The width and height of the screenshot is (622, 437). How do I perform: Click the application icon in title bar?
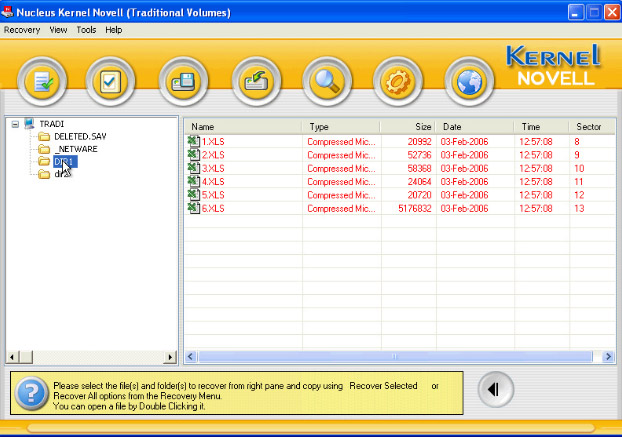(x=7, y=12)
